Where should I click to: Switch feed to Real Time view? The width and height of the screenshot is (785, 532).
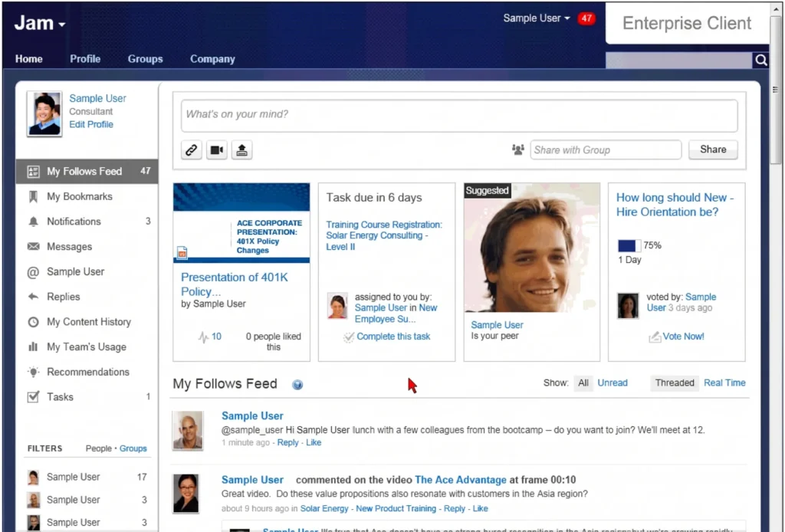724,383
